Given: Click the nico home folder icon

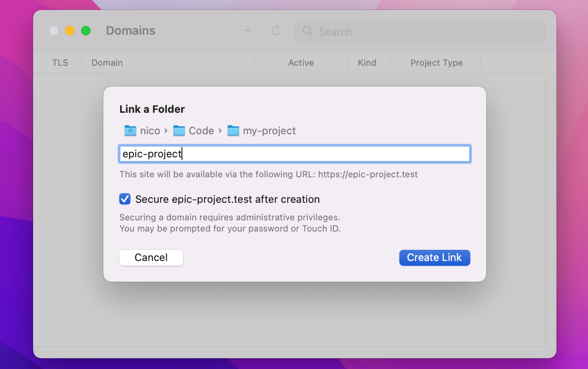Looking at the screenshot, I should pos(130,131).
